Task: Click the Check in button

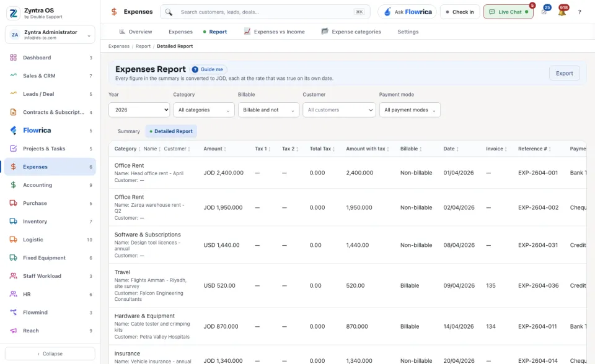Action: [460, 12]
